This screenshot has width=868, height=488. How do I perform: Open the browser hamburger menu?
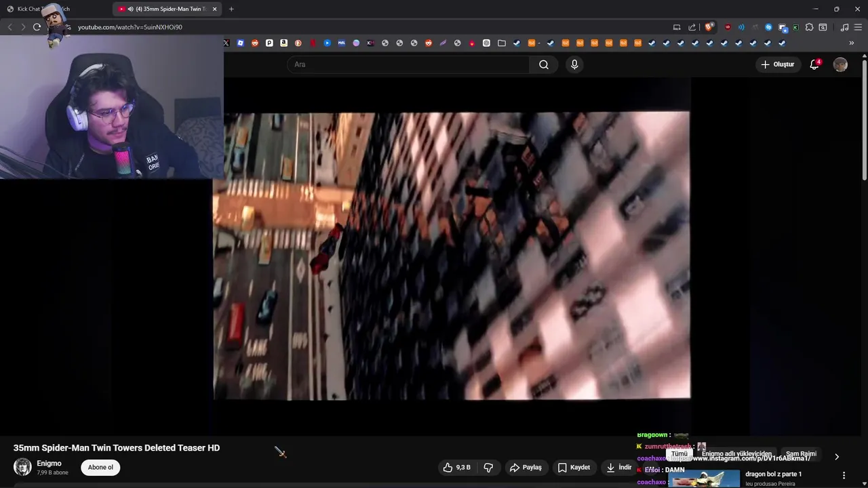pyautogui.click(x=858, y=27)
